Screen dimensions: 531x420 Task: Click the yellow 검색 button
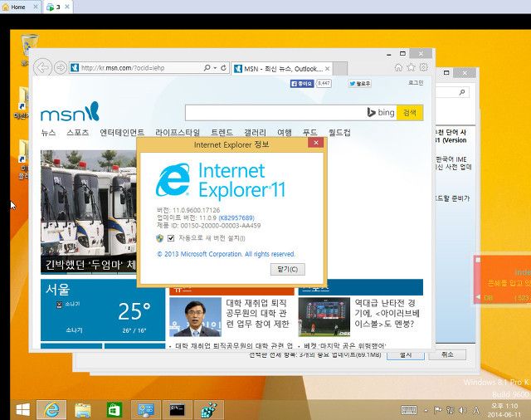coord(410,113)
